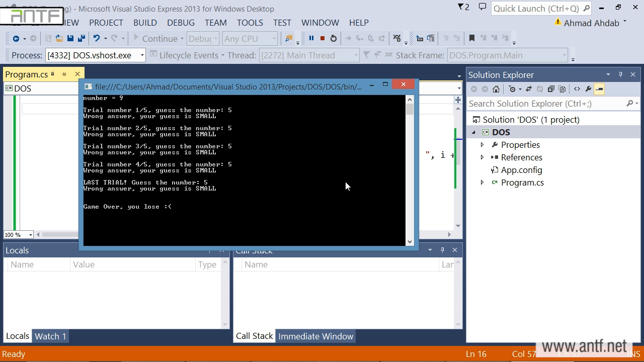
Task: Open the DEBUG menu
Action: (181, 23)
